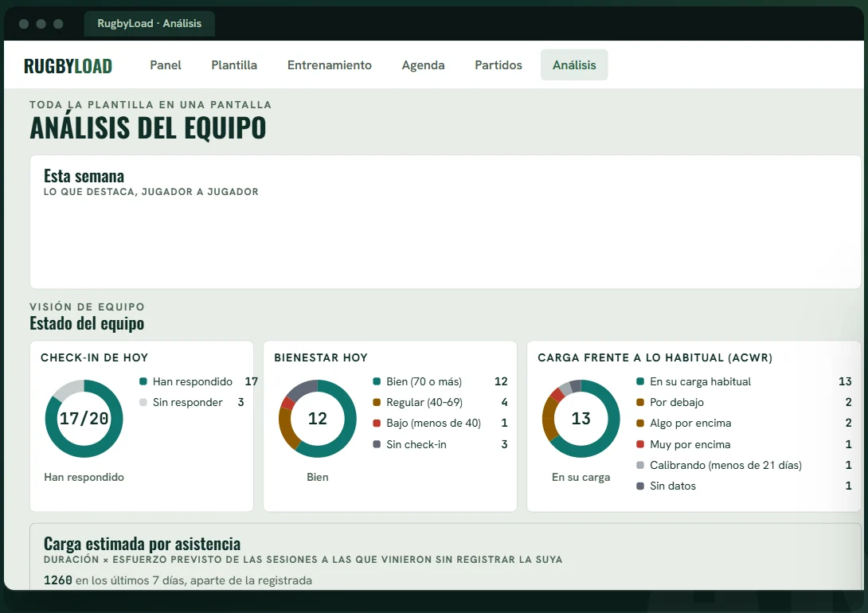
Task: Click the 'Sin responder' legend label
Action: [188, 402]
